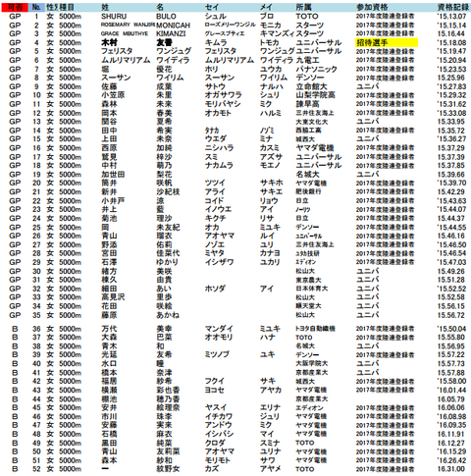Click the record 16.31.00
The height and width of the screenshot is (476, 471).
[x=451, y=469]
